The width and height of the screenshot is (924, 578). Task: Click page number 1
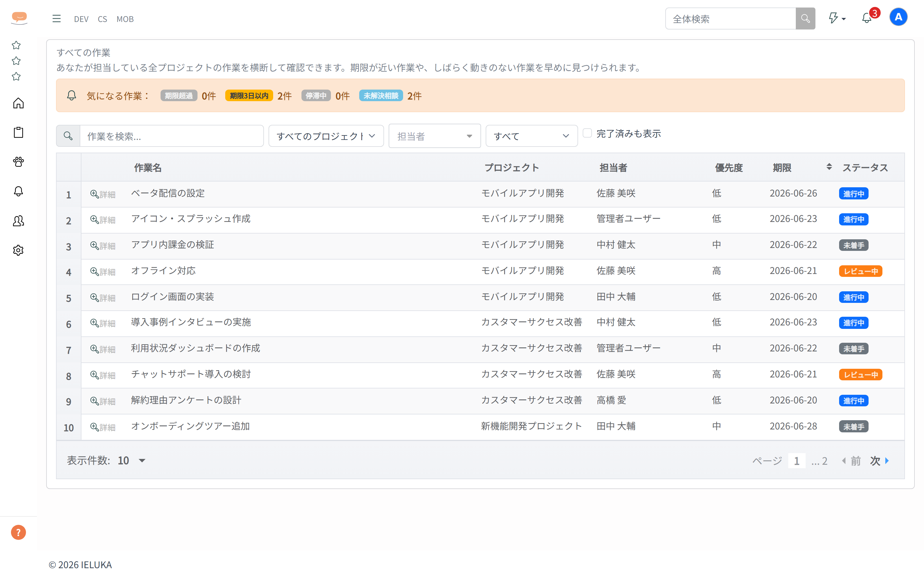(797, 461)
